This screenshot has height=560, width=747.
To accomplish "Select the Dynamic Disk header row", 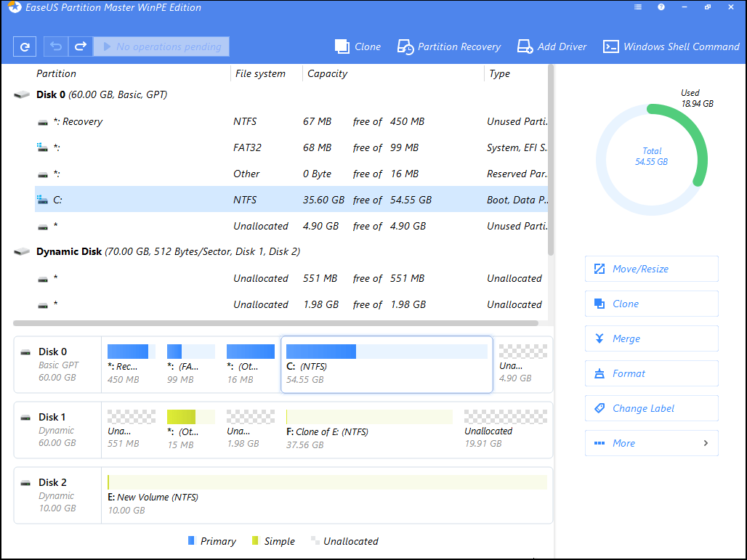I will click(x=280, y=251).
